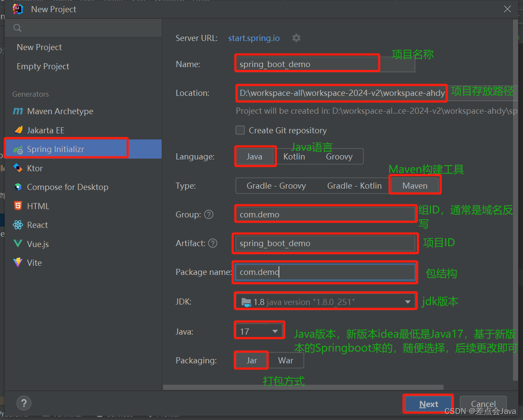Select the React generator icon
This screenshot has height=420, width=523.
[x=18, y=225]
